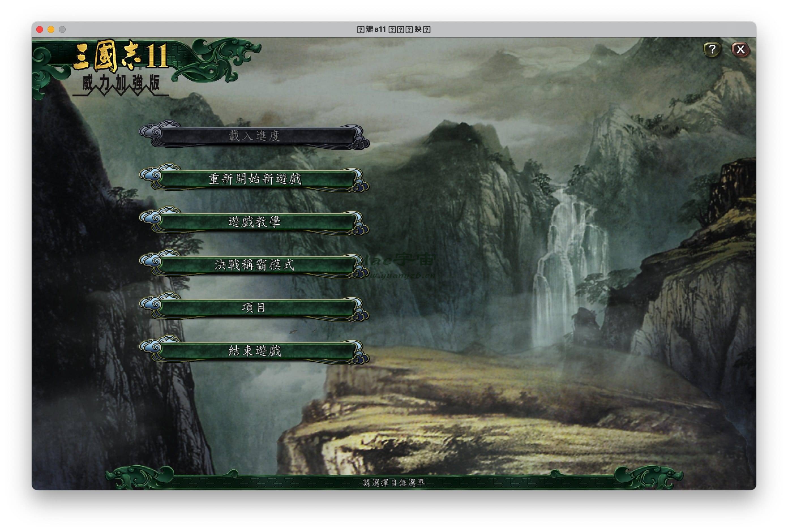Click the red close window button
This screenshot has width=788, height=532.
[x=40, y=29]
